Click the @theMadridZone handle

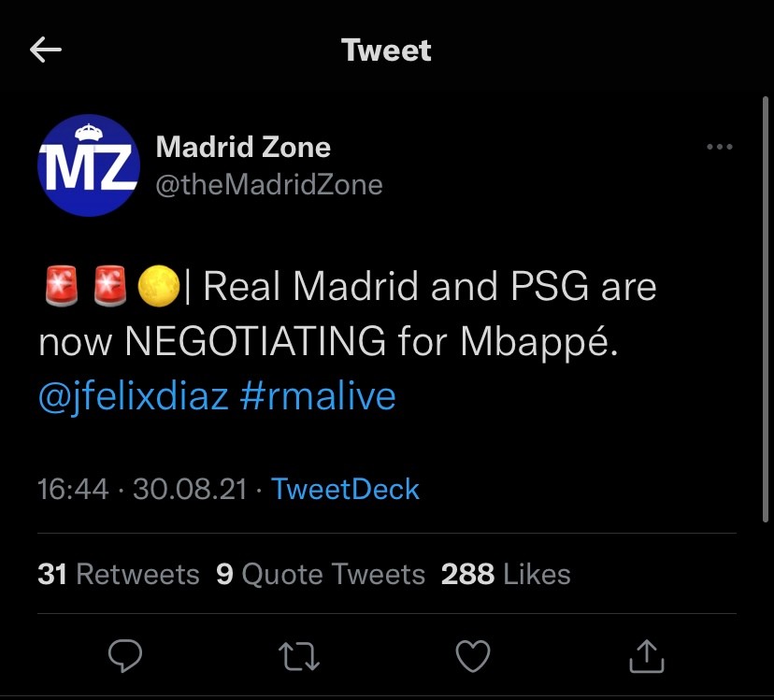[x=269, y=184]
